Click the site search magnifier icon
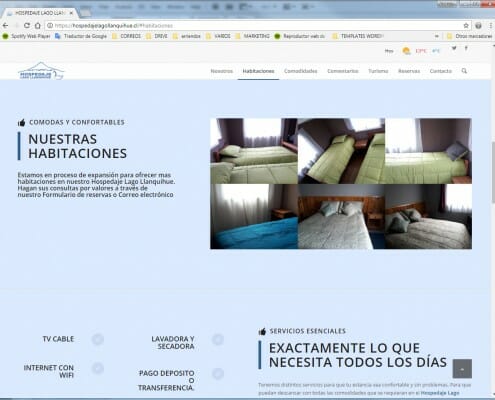The width and height of the screenshot is (495, 400). point(464,71)
